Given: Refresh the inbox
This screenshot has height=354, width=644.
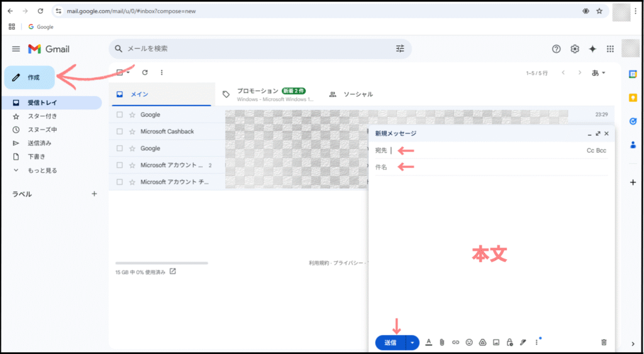Looking at the screenshot, I should [x=145, y=73].
